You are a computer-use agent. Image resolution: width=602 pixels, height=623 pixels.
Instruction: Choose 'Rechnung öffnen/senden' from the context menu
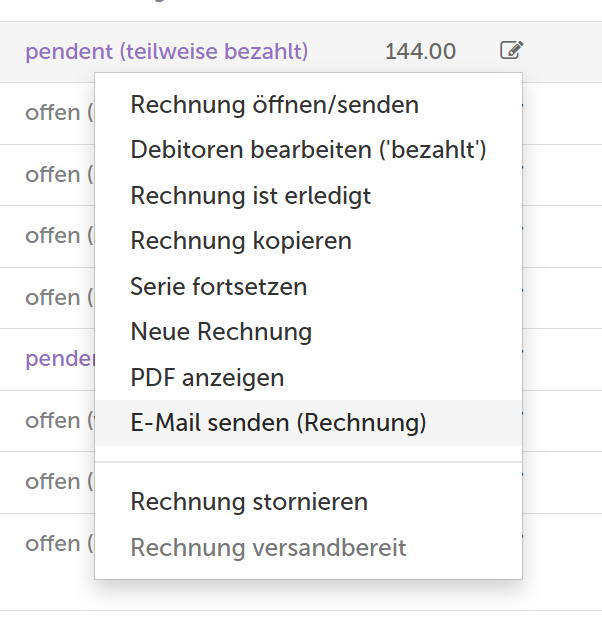(274, 104)
